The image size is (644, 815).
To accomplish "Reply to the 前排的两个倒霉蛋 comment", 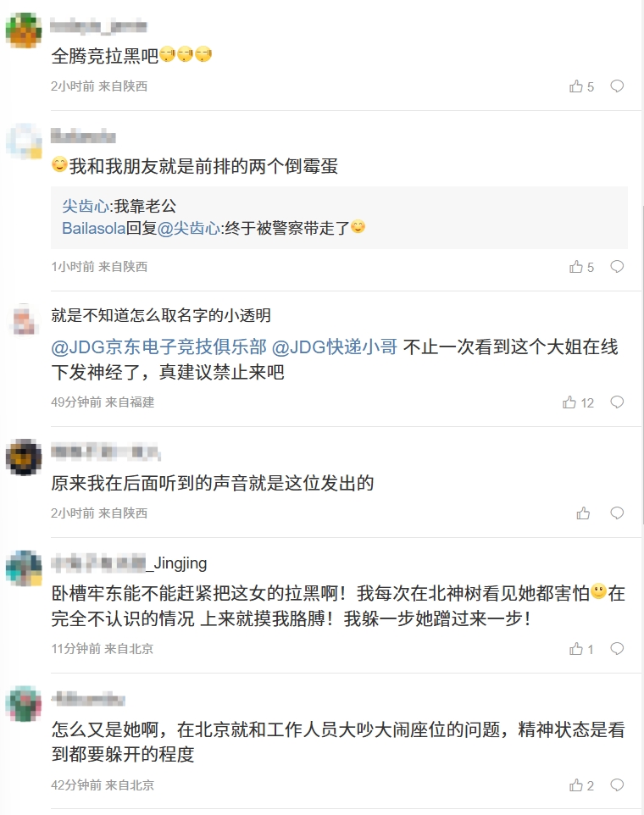I will [617, 267].
